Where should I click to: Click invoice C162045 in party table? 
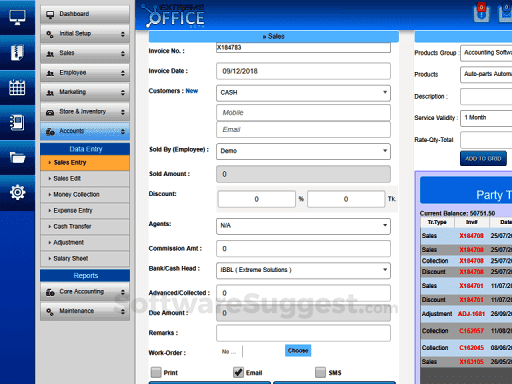[471, 348]
